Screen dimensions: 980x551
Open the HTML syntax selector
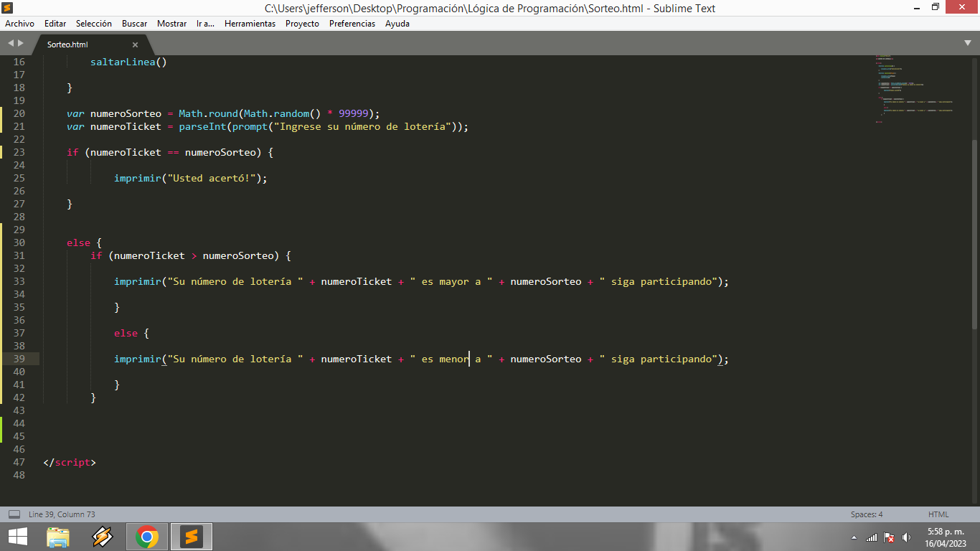[938, 514]
